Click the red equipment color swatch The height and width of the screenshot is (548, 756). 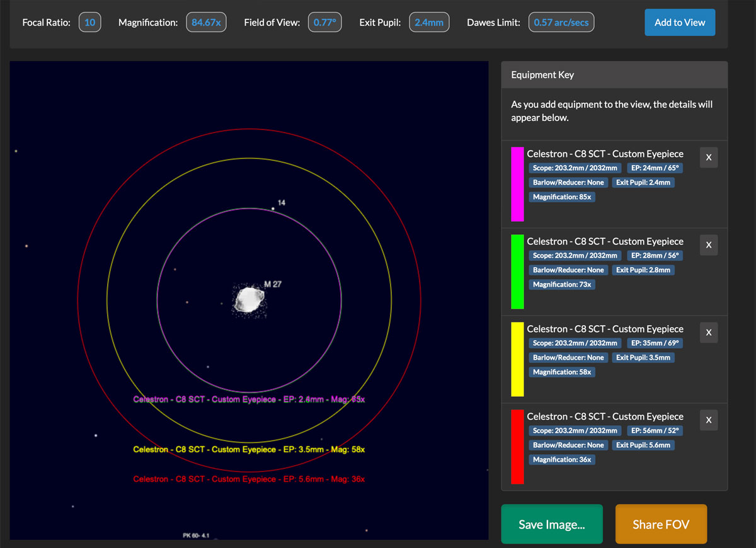(x=517, y=447)
